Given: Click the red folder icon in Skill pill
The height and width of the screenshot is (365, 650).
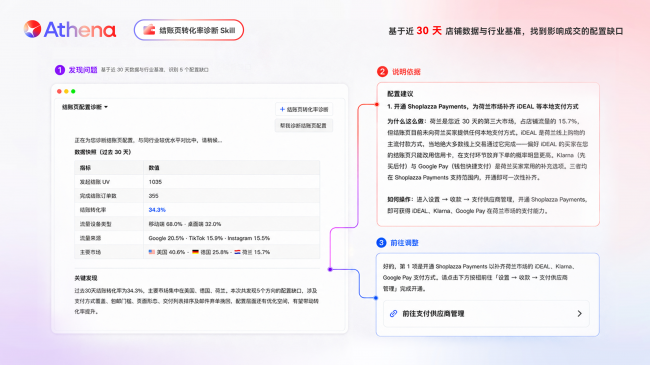Looking at the screenshot, I should point(149,30).
